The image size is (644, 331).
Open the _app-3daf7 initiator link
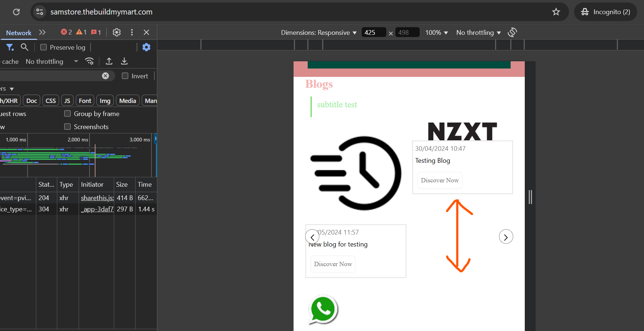tap(97, 209)
